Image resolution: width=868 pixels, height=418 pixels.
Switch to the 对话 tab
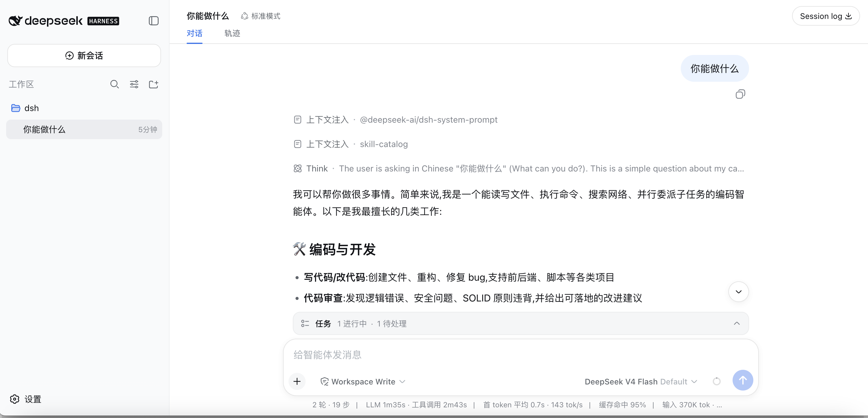pyautogui.click(x=194, y=33)
